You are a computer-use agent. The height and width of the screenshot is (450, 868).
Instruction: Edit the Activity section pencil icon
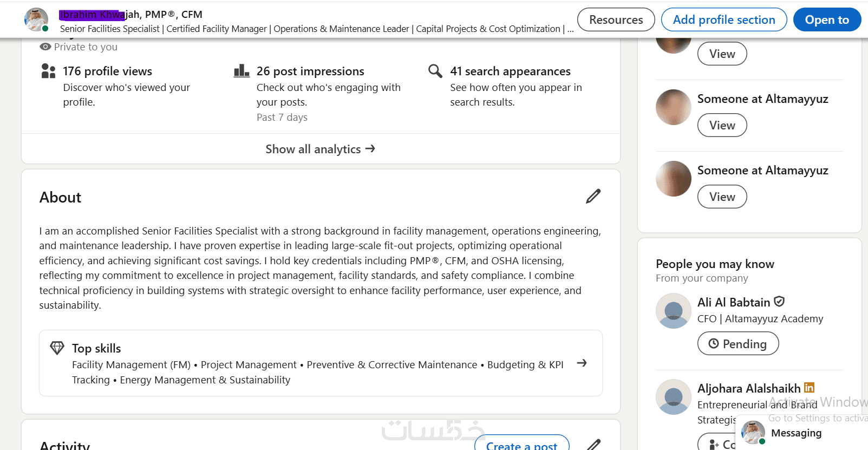pos(593,445)
